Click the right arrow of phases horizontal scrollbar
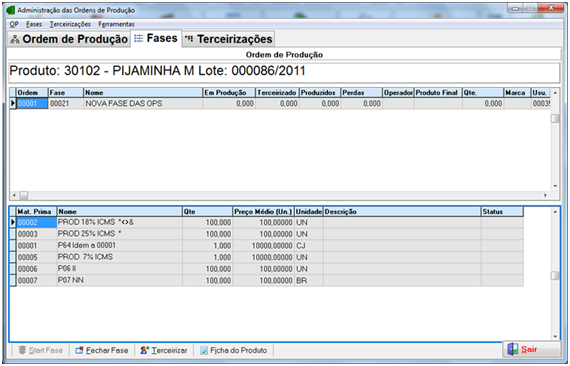 click(x=545, y=196)
